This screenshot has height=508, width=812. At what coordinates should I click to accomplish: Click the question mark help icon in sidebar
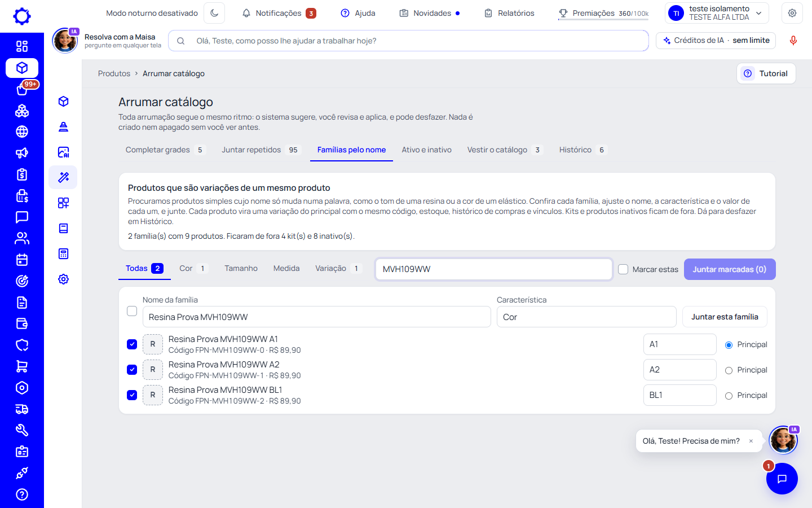[22, 494]
